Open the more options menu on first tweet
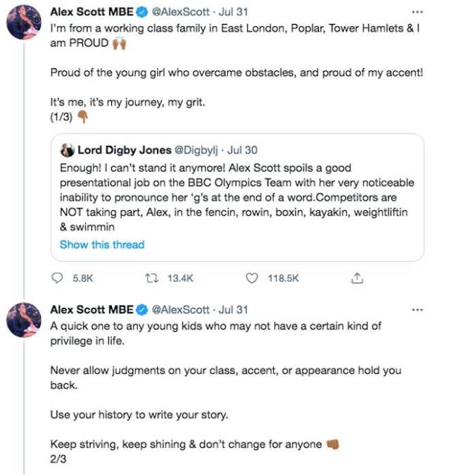449x476 pixels. (x=417, y=12)
